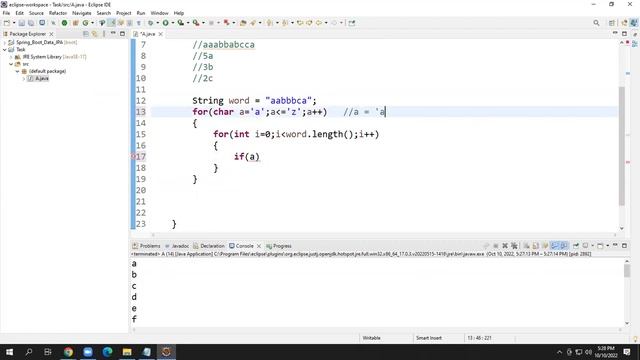Click the Open Perspective icon
640x360 pixels.
(612, 23)
